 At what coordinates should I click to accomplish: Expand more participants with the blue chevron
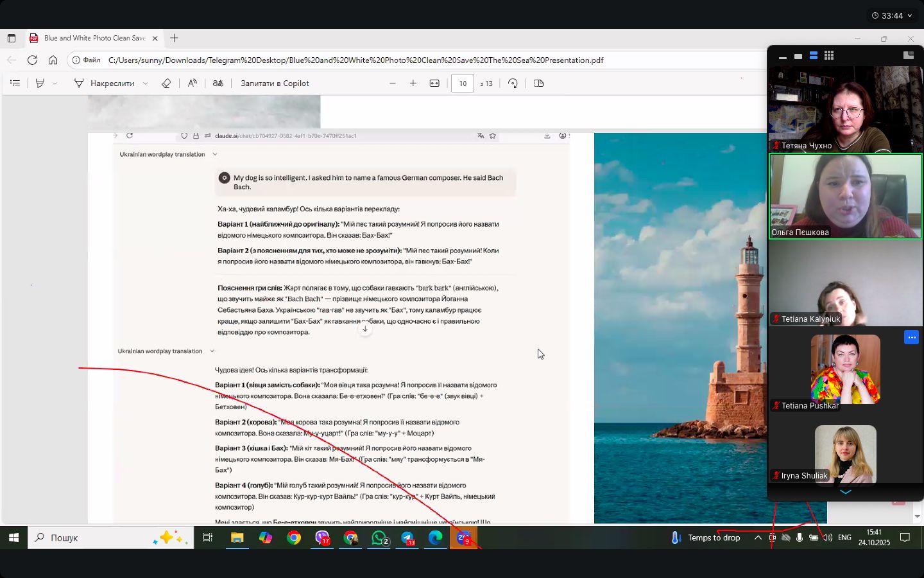tap(846, 492)
